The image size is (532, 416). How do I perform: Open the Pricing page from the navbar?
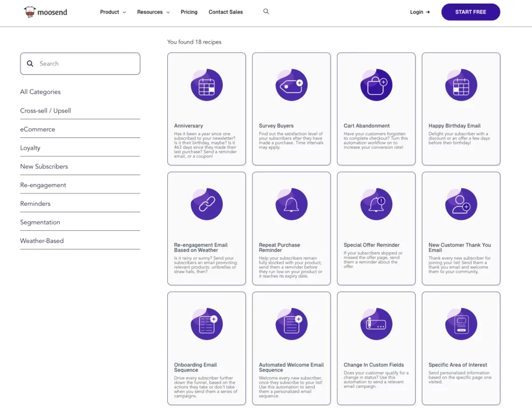pyautogui.click(x=189, y=12)
